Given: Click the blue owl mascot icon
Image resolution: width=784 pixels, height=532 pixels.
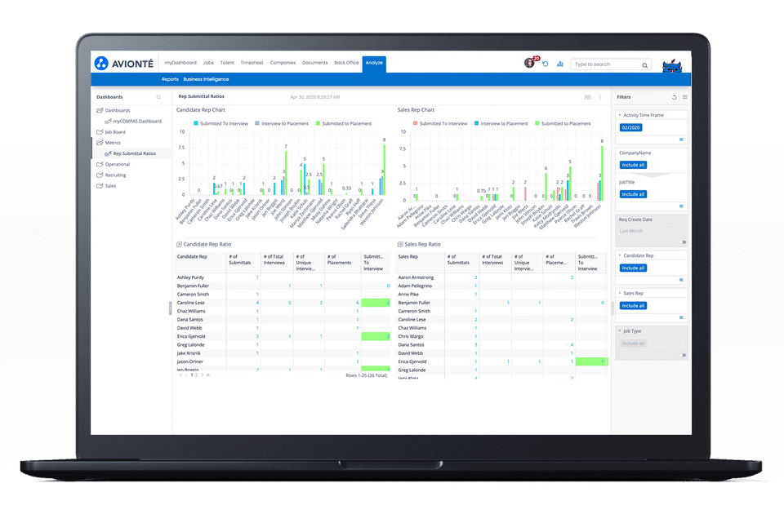Looking at the screenshot, I should tap(672, 66).
